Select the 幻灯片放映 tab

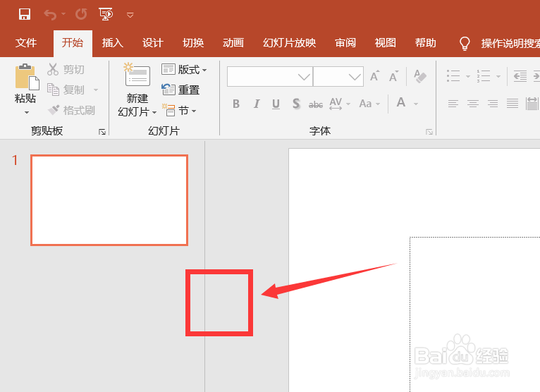click(289, 43)
